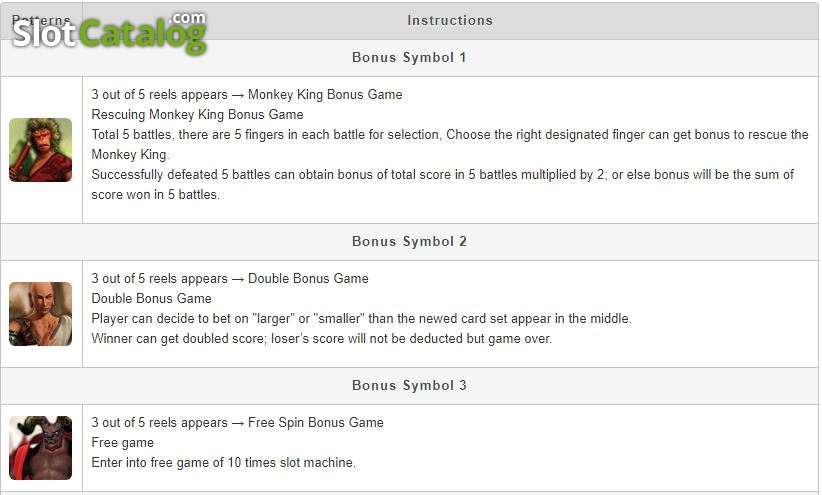Click the bald monk symbol icon
The height and width of the screenshot is (495, 822).
click(40, 314)
